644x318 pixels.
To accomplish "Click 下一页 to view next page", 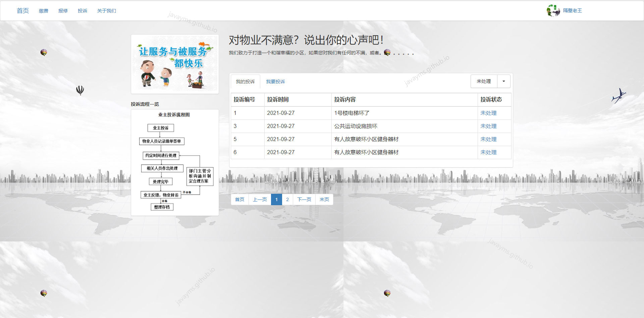I will point(304,199).
